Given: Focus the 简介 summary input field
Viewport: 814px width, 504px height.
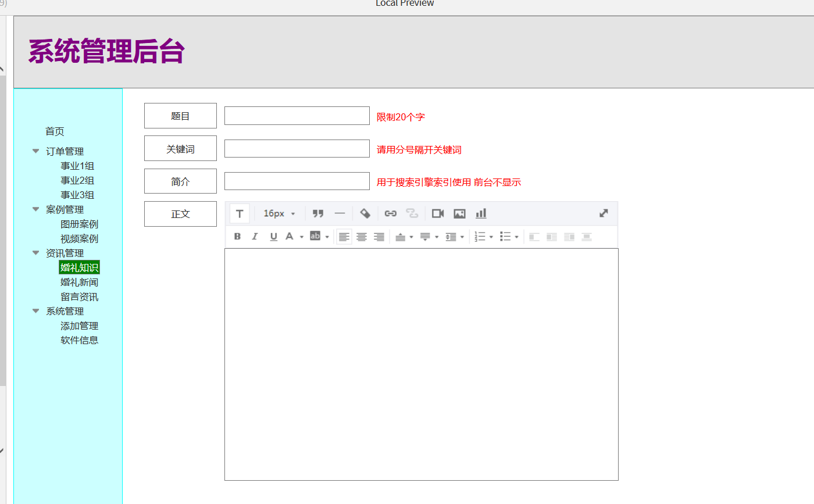Looking at the screenshot, I should click(297, 181).
